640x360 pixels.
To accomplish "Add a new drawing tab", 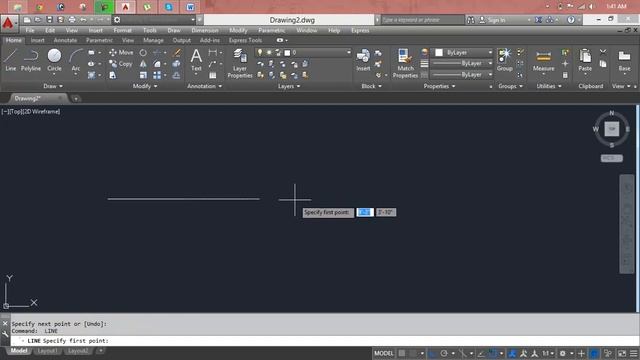I will pos(76,98).
